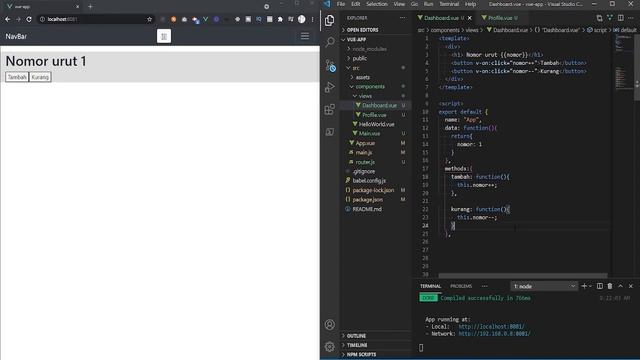This screenshot has height=360, width=640.
Task: Open the View menu
Action: (399, 4)
